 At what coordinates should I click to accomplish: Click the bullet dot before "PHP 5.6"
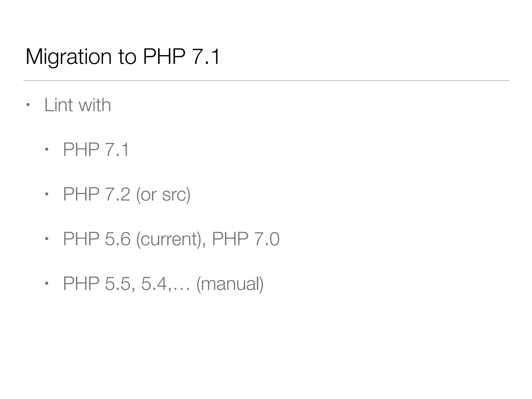47,239
